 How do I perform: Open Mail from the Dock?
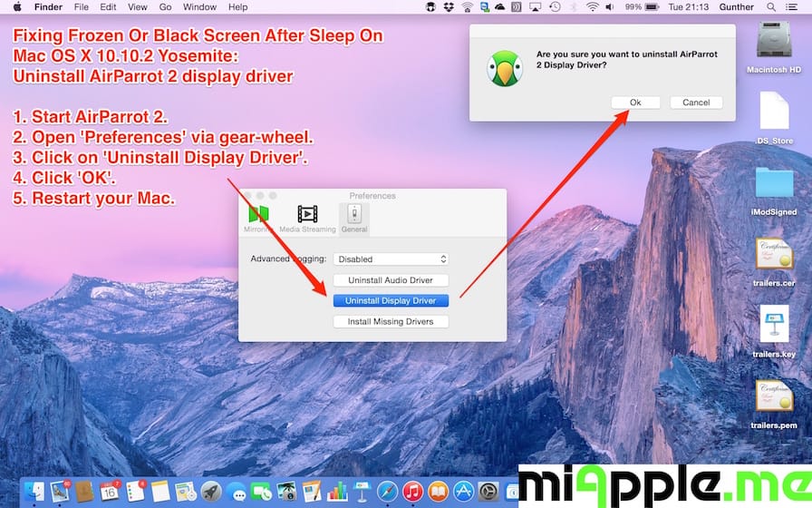[60, 491]
